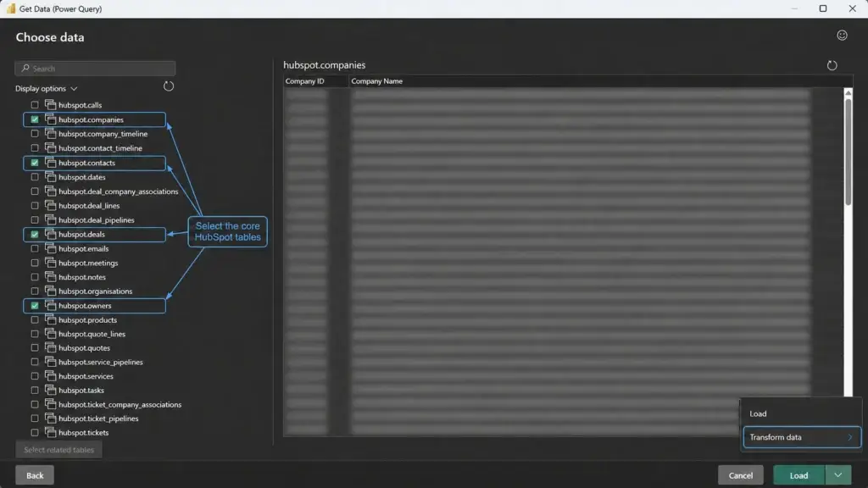Refresh the hubspot.companies preview
The height and width of the screenshot is (488, 868).
(832, 65)
